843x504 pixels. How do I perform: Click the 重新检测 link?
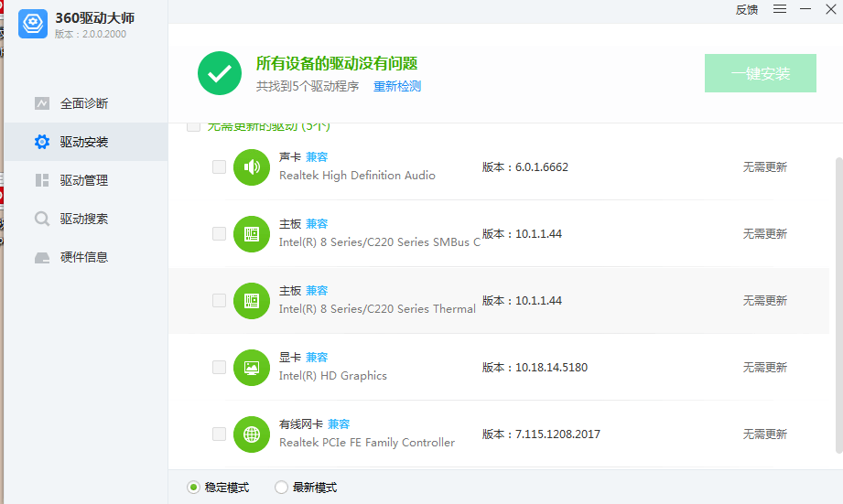point(397,87)
